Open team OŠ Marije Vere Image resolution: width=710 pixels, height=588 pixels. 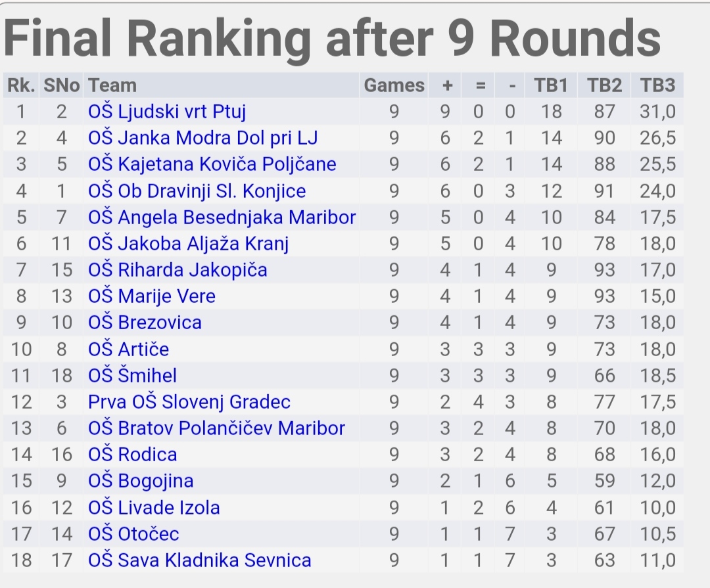pos(152,296)
